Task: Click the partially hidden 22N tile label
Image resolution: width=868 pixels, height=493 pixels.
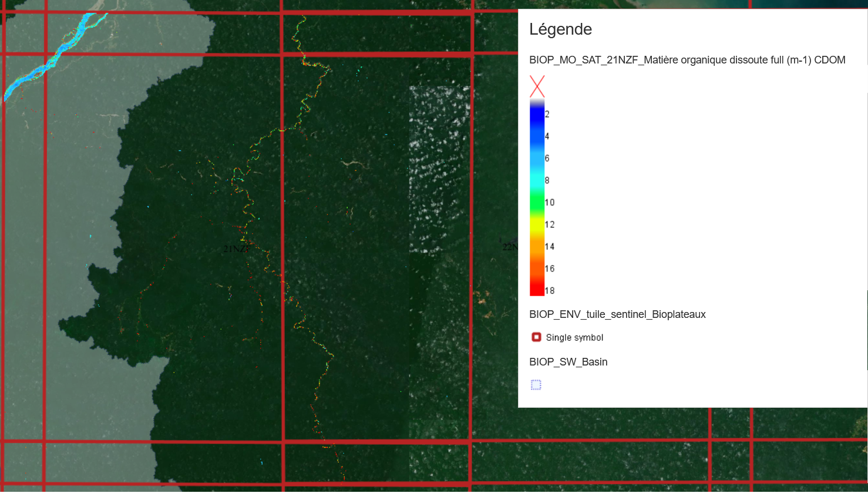Action: click(x=510, y=247)
